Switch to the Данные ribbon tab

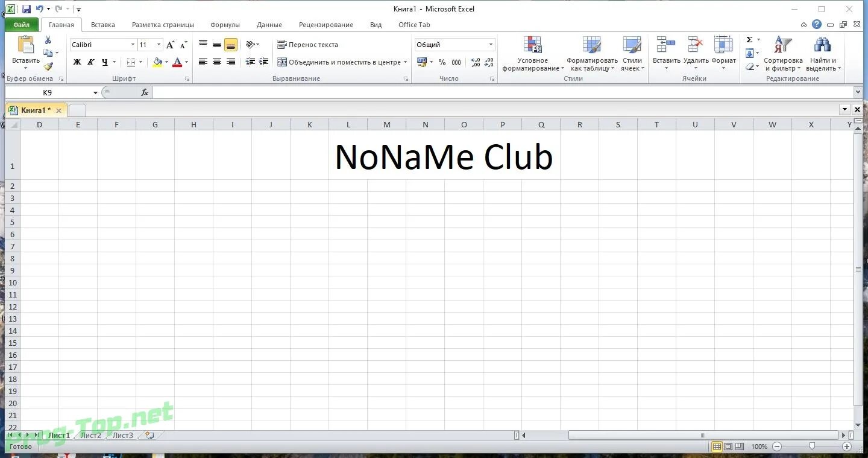[269, 25]
